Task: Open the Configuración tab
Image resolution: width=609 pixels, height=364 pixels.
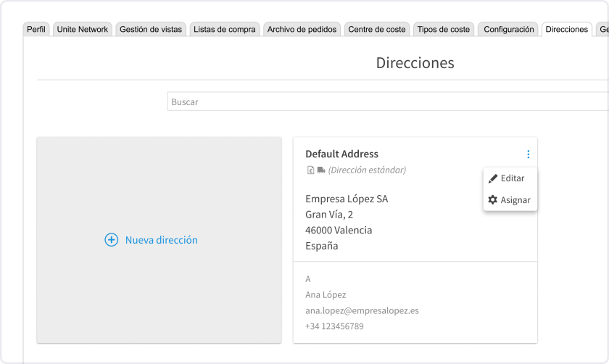Action: click(x=508, y=30)
